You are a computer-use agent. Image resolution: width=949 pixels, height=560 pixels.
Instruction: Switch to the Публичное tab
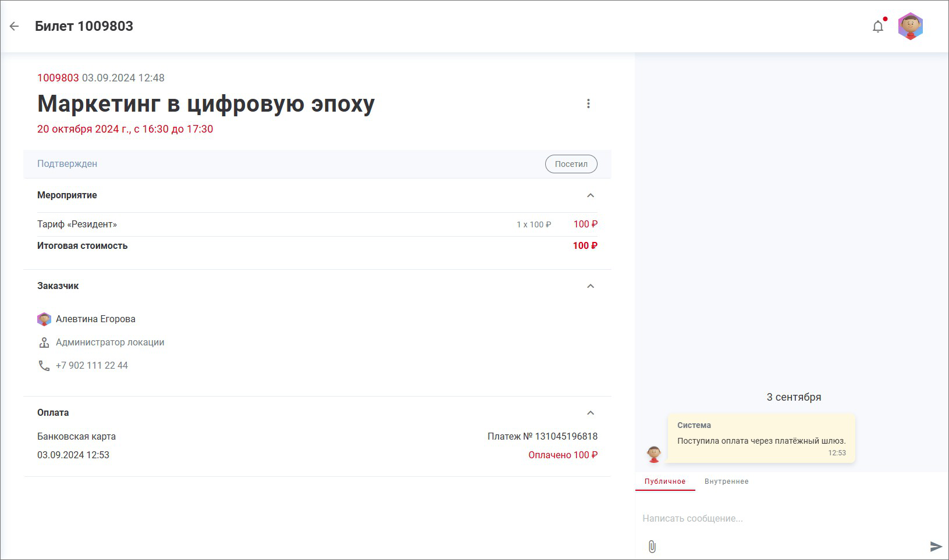pos(664,481)
